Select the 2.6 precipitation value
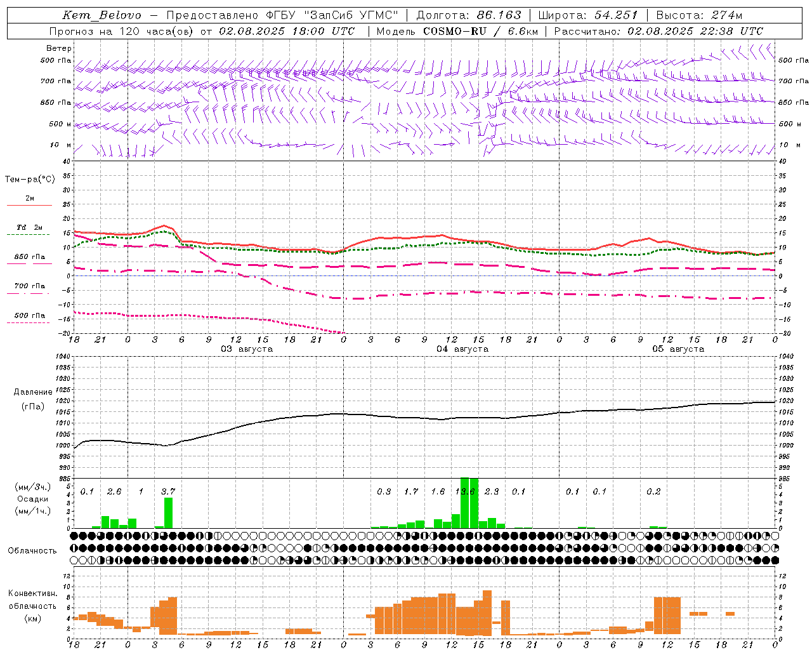Image resolution: width=812 pixels, height=650 pixels. pos(114,491)
